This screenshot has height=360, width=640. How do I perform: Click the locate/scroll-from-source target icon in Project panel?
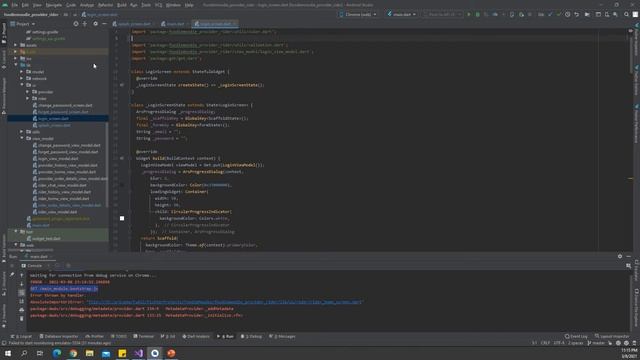pyautogui.click(x=76, y=24)
